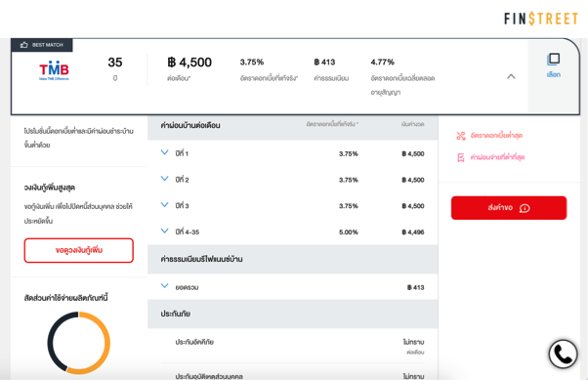Click the lowest installment receipt icon
The height and width of the screenshot is (380, 588).
pyautogui.click(x=460, y=157)
